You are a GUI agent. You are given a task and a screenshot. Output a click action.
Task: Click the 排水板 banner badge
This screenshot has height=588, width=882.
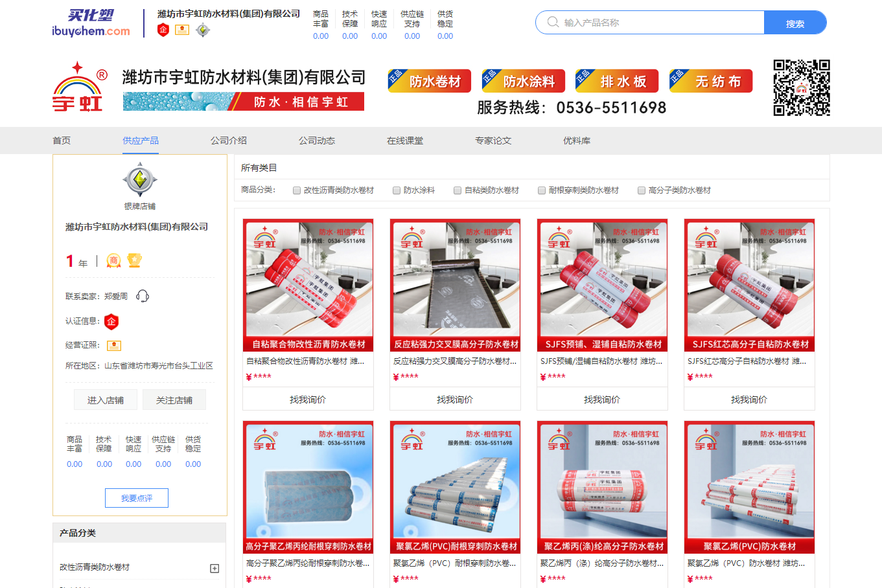[x=617, y=81]
